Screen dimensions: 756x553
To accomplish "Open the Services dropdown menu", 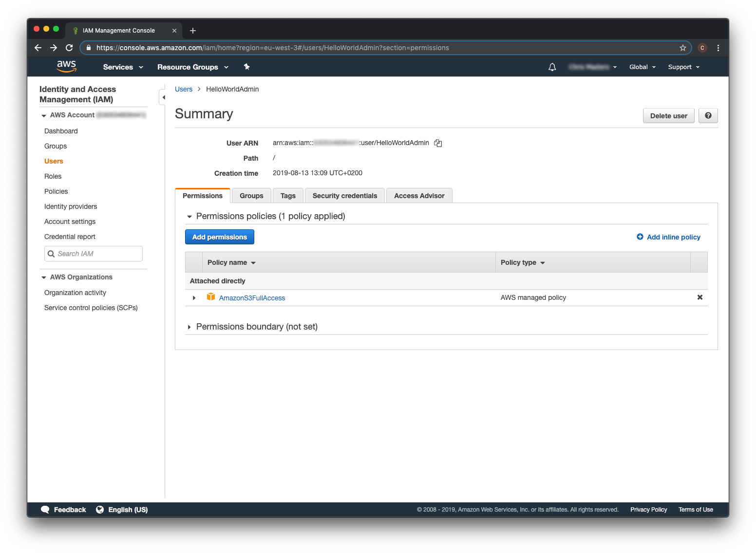I will click(123, 67).
